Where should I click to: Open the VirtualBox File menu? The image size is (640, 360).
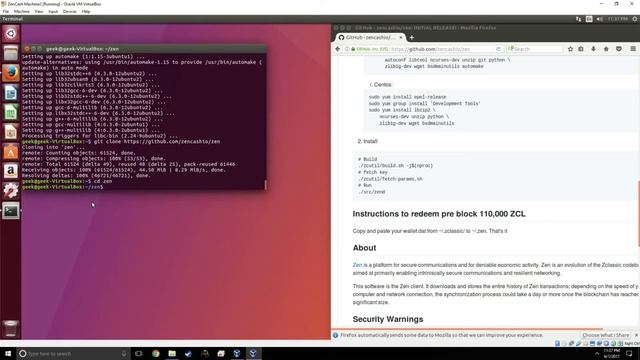coord(6,11)
